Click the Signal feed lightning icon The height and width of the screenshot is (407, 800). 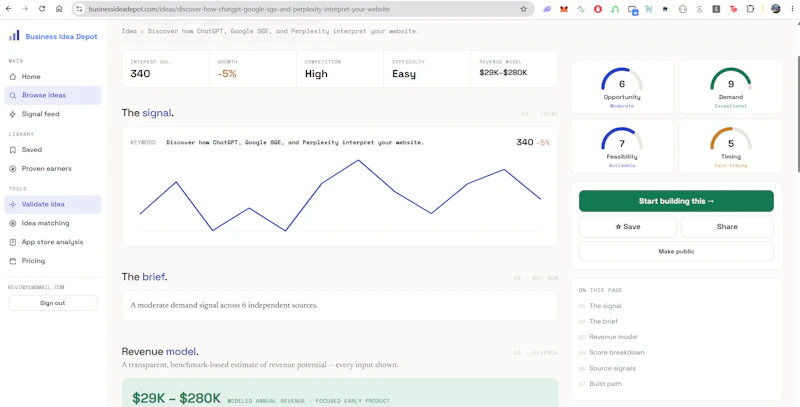[13, 114]
